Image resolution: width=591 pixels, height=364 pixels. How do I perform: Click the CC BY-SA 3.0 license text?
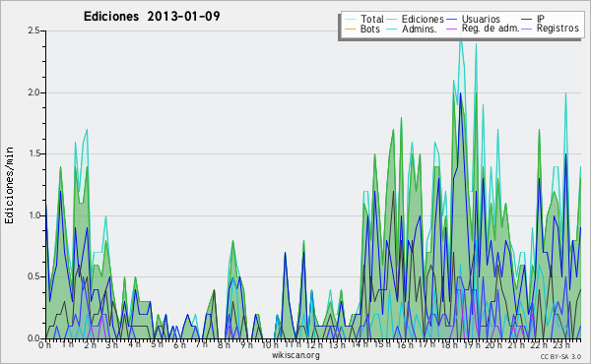coord(560,357)
